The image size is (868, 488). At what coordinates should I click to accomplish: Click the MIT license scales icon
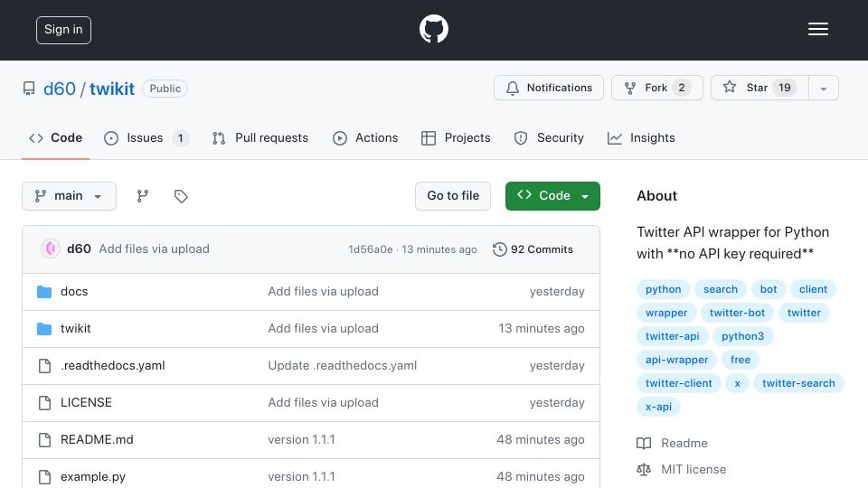[644, 469]
